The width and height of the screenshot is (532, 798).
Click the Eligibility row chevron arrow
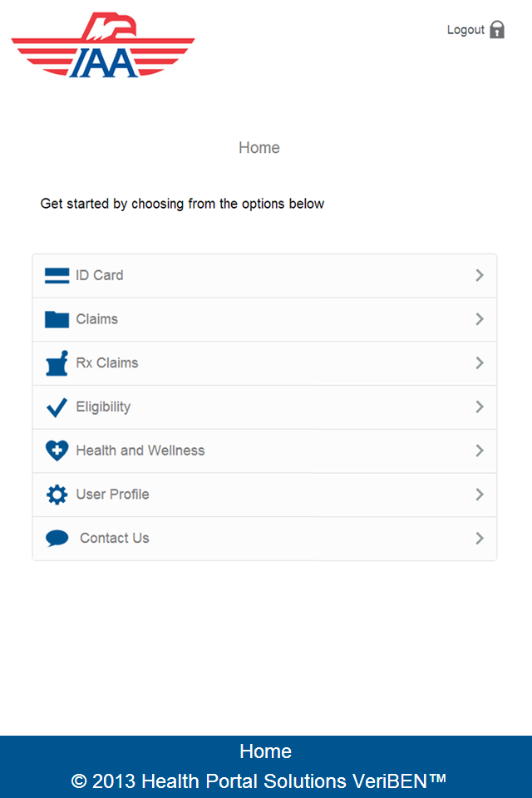[x=480, y=407]
